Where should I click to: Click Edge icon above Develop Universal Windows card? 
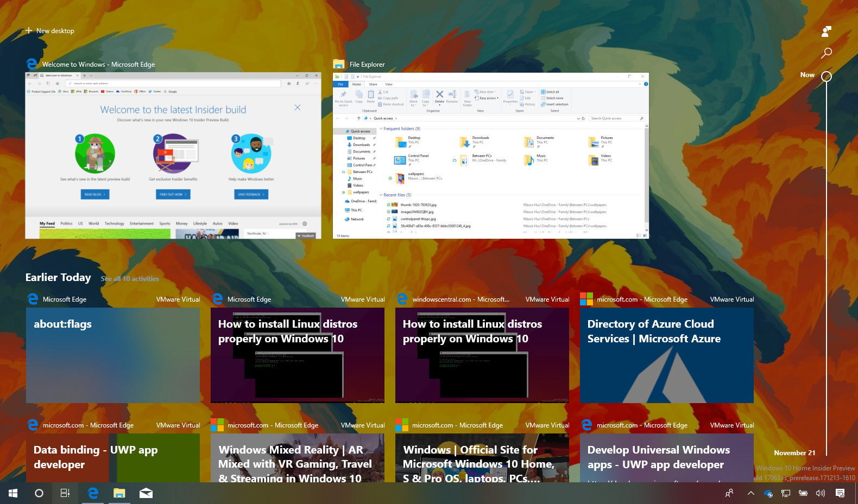tap(586, 425)
